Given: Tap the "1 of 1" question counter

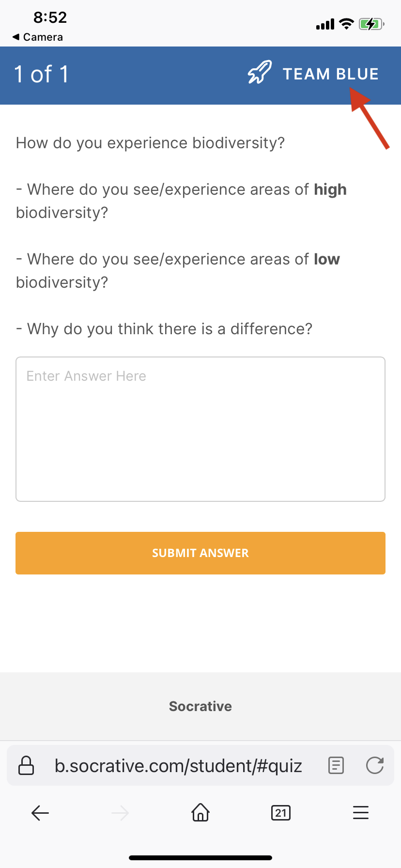Looking at the screenshot, I should pos(42,75).
